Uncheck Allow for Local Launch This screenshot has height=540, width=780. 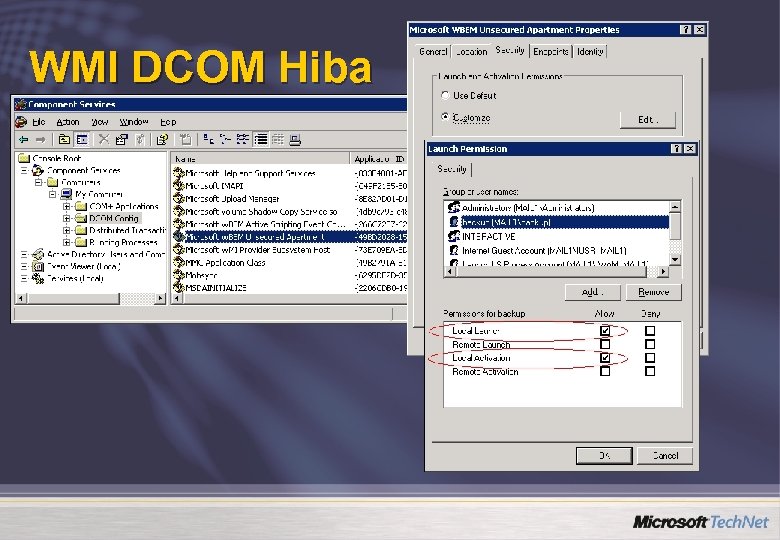click(605, 330)
